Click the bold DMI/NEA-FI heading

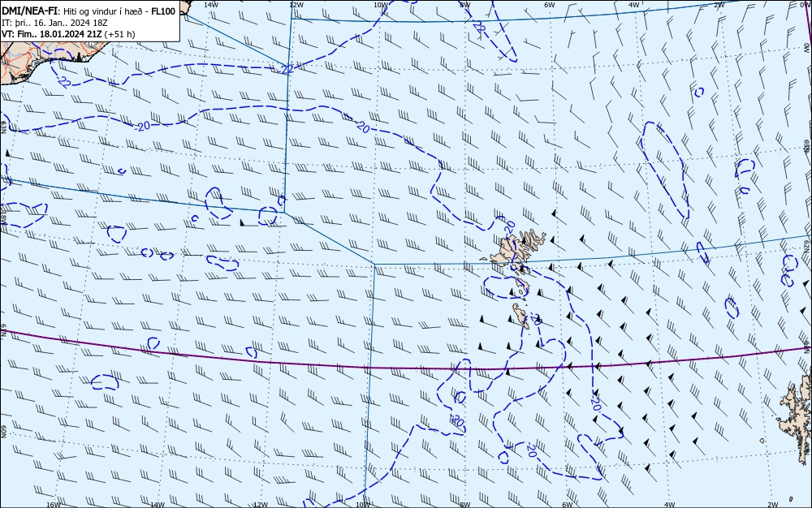tap(28, 11)
